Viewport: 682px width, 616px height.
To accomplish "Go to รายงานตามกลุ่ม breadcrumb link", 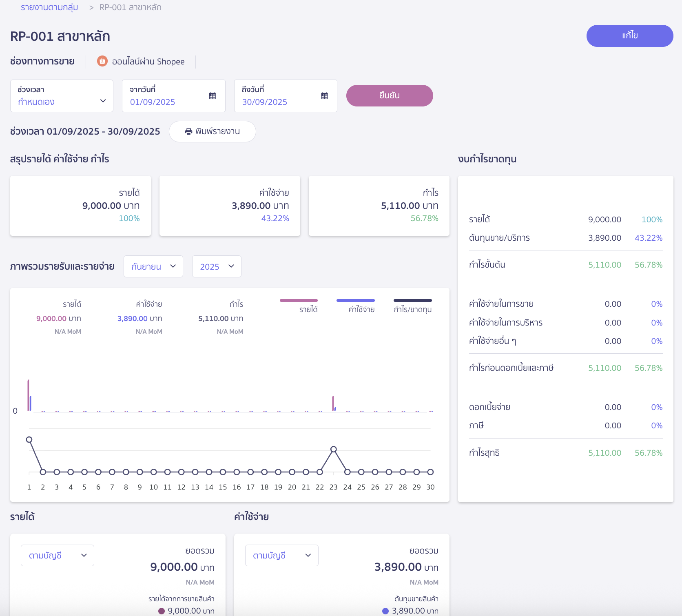I will click(49, 7).
